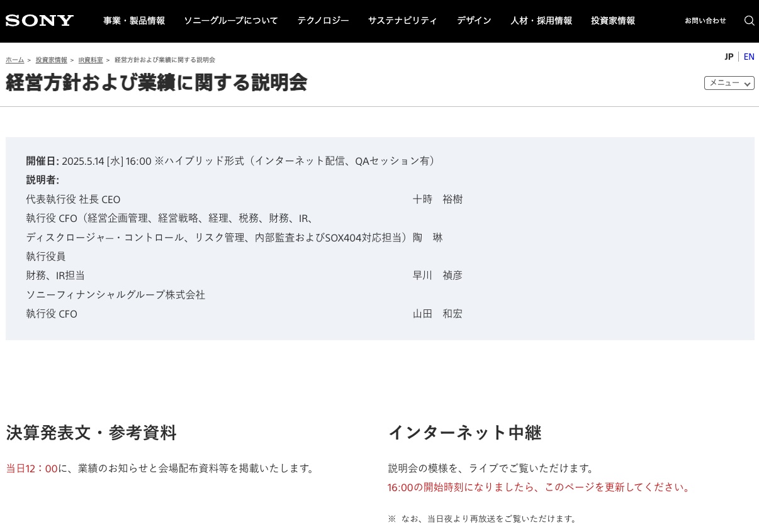Go to ホーム breadcrumb
759x532 pixels.
(x=15, y=60)
